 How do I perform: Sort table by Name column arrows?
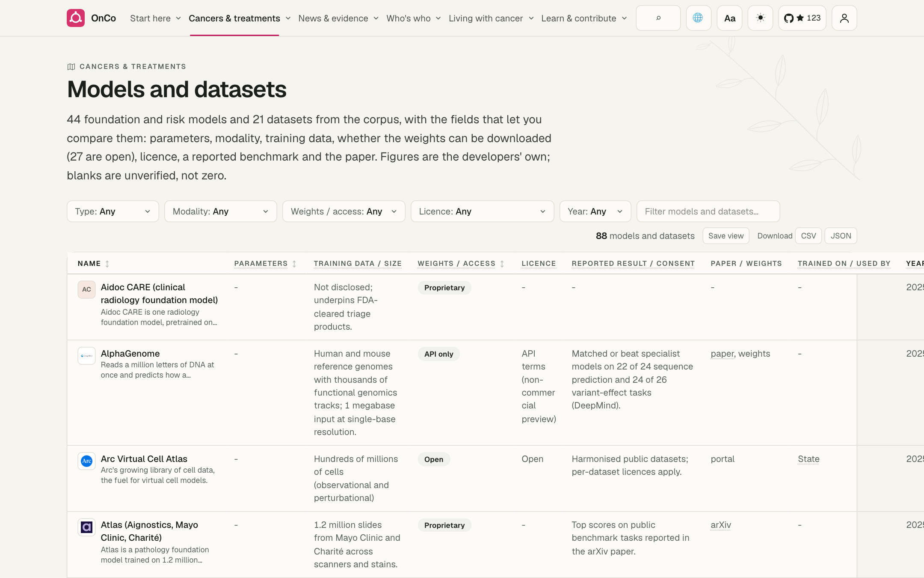click(107, 264)
